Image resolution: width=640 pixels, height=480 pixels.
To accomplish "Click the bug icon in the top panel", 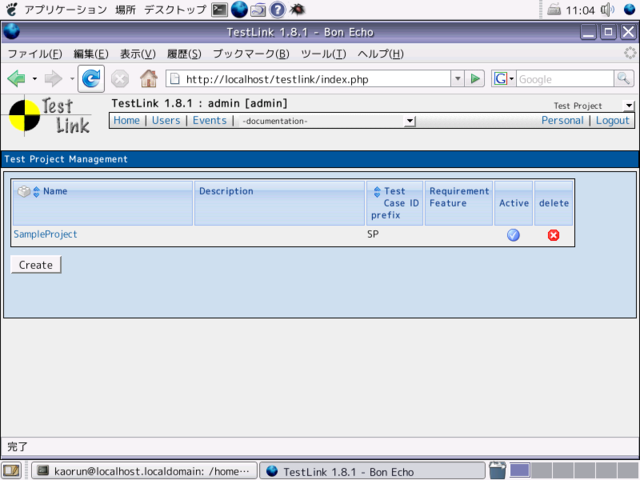I will 297,9.
